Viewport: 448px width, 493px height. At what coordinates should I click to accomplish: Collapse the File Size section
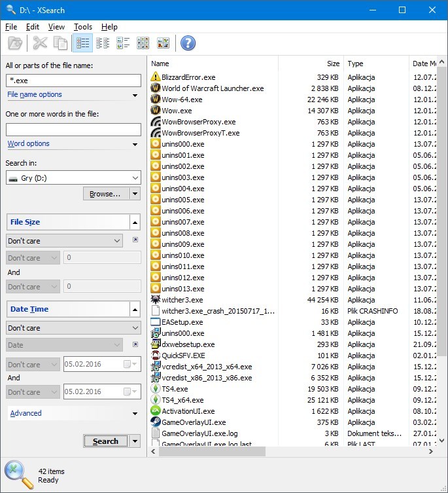point(135,223)
